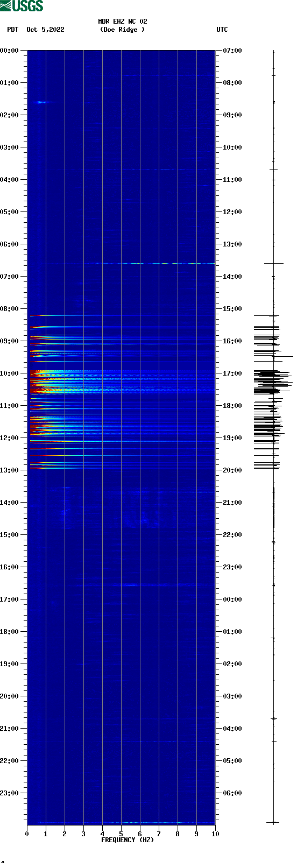297x868 pixels.
Task: Click the UTC time label '10:00' at right
Action: coord(232,147)
